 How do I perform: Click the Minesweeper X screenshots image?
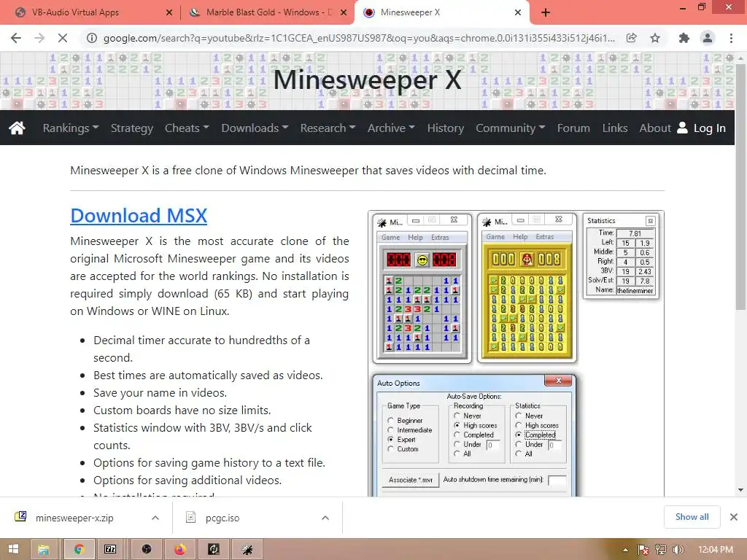pos(516,354)
